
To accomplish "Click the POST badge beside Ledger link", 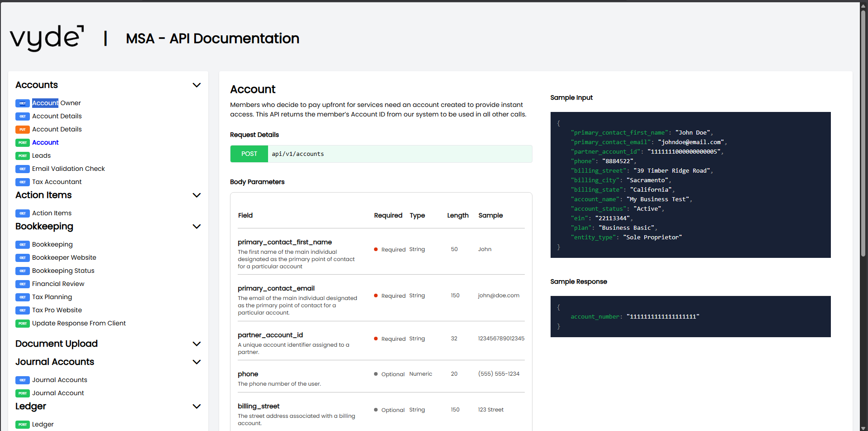I will pyautogui.click(x=23, y=425).
